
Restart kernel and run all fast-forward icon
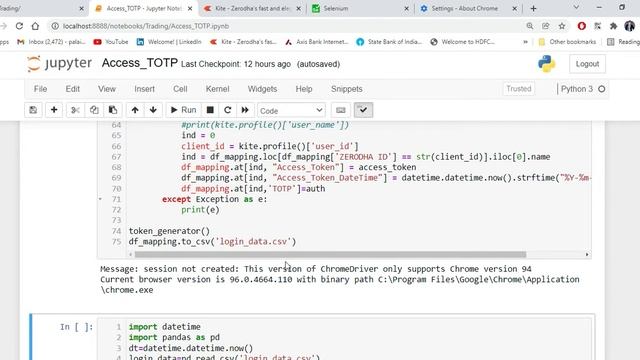tap(245, 110)
